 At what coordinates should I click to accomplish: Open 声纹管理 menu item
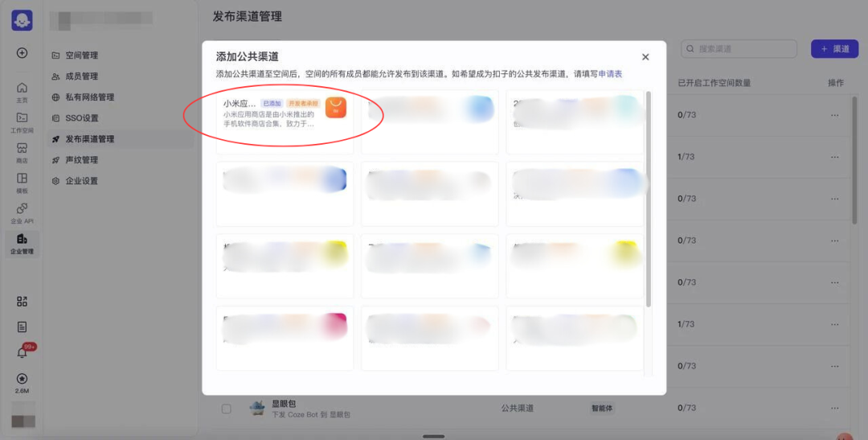click(x=82, y=160)
